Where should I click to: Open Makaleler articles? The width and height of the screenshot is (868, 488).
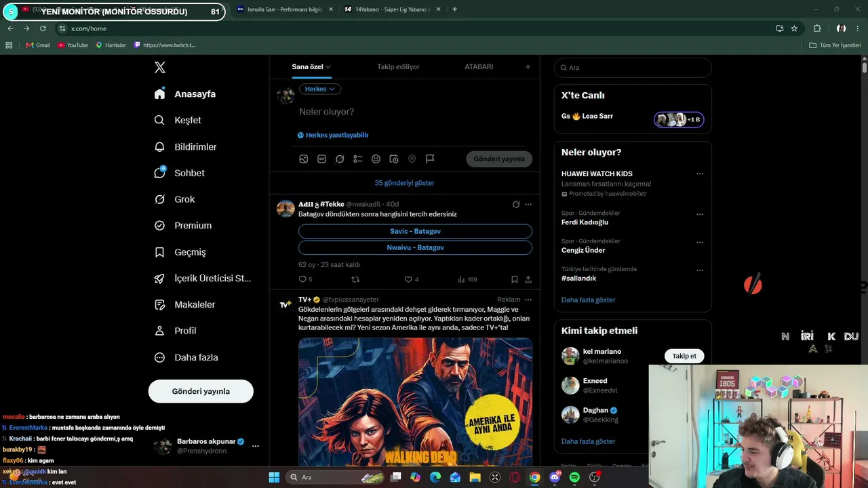click(184, 304)
